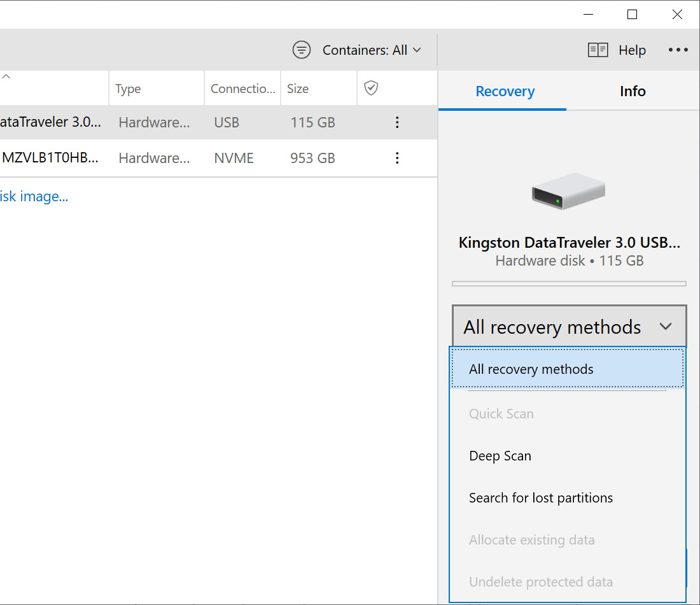This screenshot has height=605, width=700.
Task: Select the greyed Quick Scan option
Action: click(x=568, y=414)
